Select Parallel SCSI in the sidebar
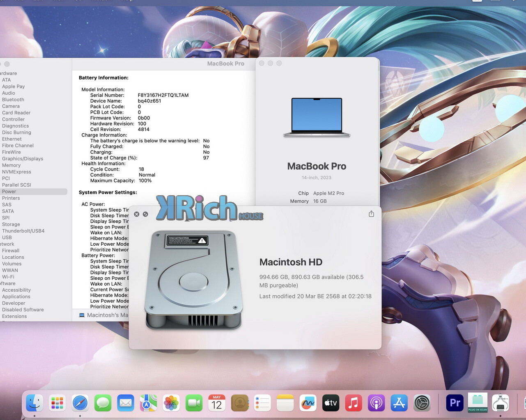This screenshot has width=526, height=420. pos(16,185)
